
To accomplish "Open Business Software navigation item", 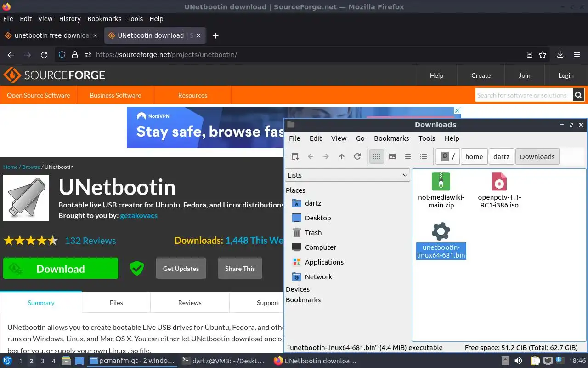I will [x=115, y=95].
